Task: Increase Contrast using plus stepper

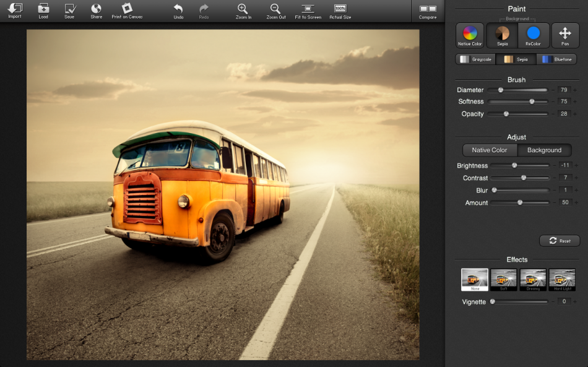Action: (x=575, y=178)
